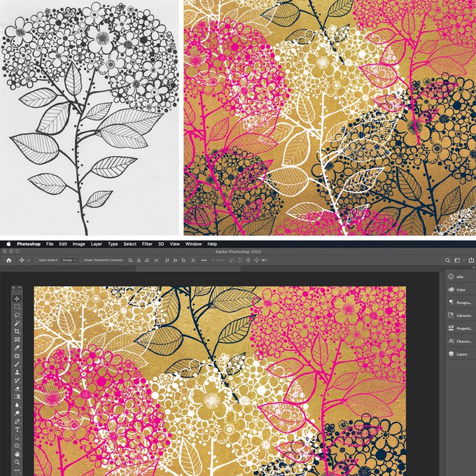This screenshot has width=476, height=476.
Task: Open the Group auto-select dropdown
Action: (69, 260)
